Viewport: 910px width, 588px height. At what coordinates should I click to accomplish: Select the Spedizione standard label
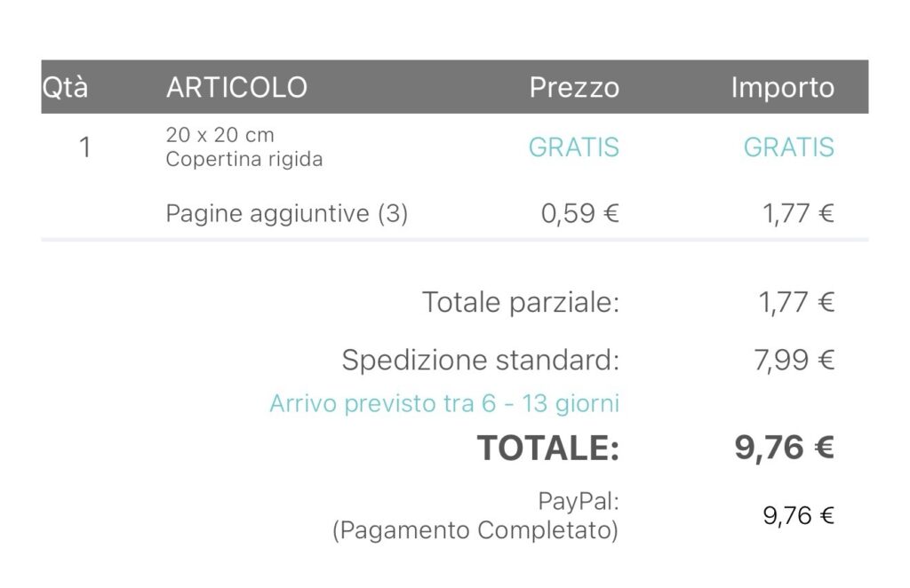tap(481, 361)
